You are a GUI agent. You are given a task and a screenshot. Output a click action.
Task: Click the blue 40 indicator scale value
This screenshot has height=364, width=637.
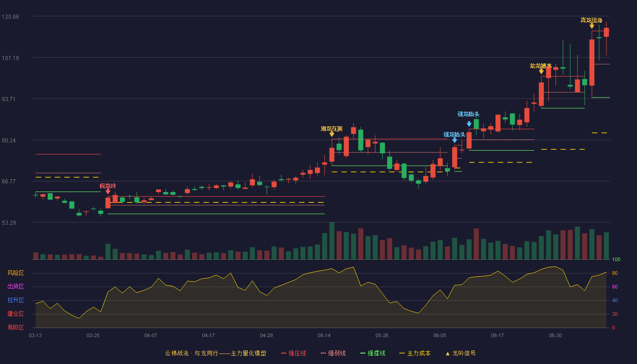click(x=614, y=300)
